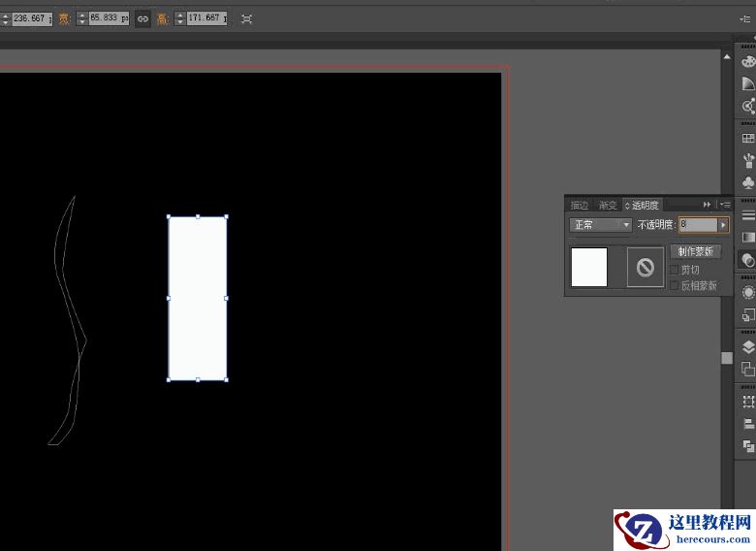
Task: Click the vertical scrollbar thumb
Action: (x=727, y=358)
